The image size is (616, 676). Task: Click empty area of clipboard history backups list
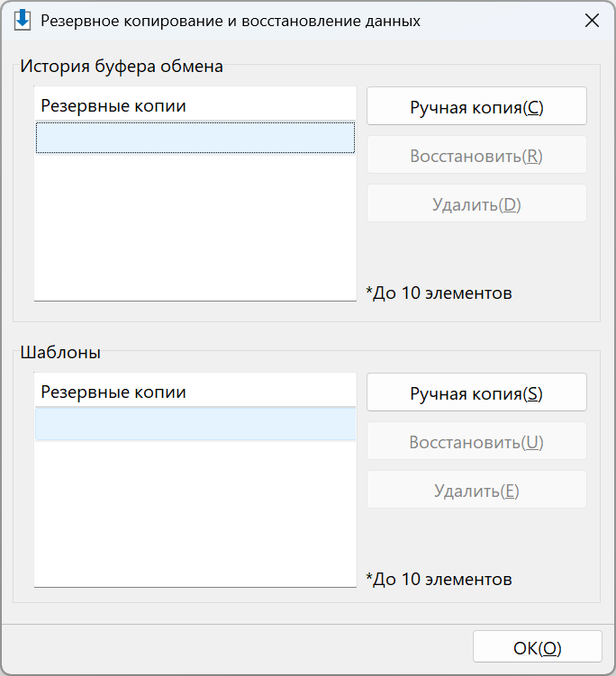point(195,226)
